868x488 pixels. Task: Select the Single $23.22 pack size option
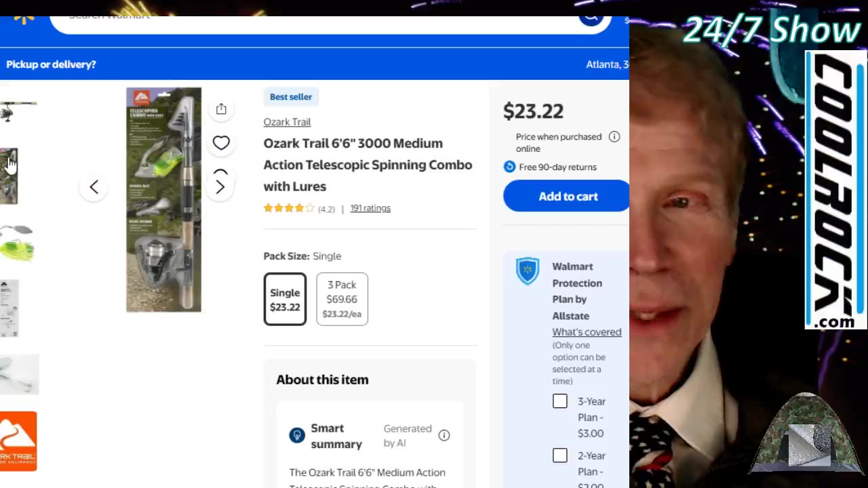pos(285,299)
